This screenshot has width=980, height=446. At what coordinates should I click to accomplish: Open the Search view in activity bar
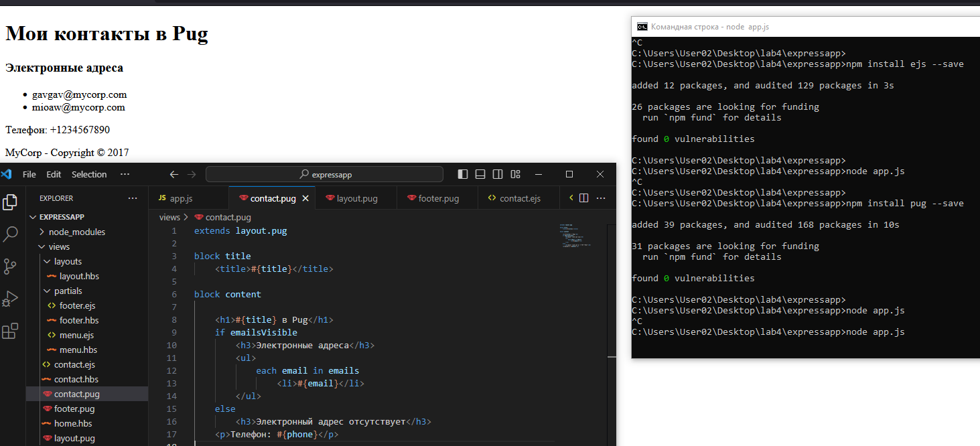pos(10,234)
